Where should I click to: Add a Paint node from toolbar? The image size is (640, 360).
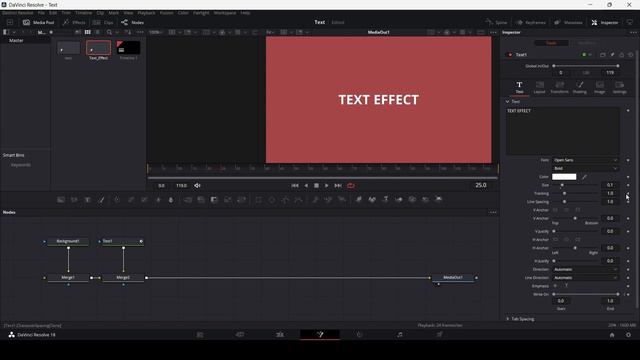click(x=102, y=200)
